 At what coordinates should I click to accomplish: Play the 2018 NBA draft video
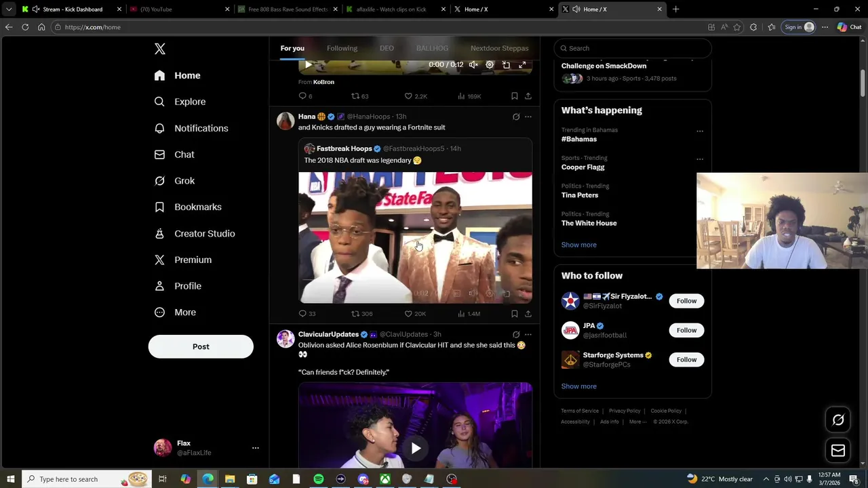tap(415, 237)
